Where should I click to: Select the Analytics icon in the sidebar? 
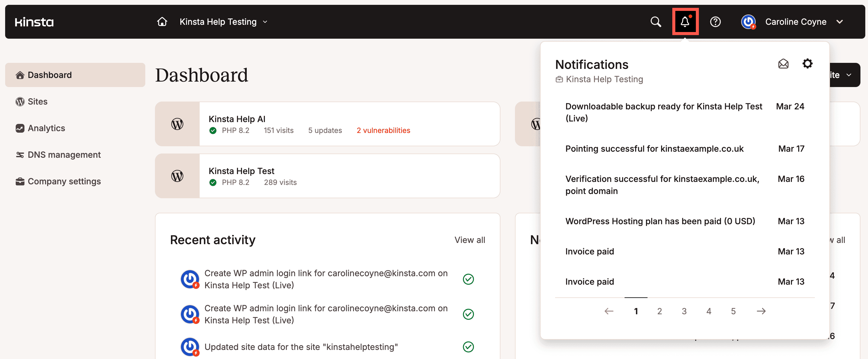click(x=20, y=128)
